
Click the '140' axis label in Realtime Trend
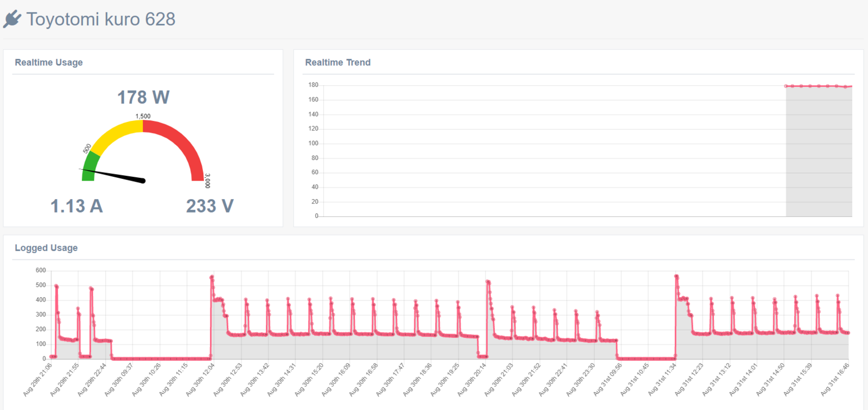click(x=314, y=114)
